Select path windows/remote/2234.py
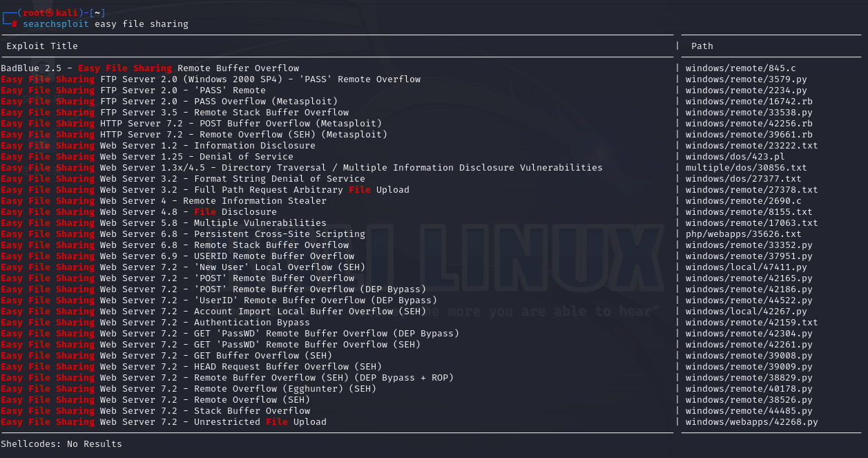The image size is (868, 458). [x=746, y=90]
